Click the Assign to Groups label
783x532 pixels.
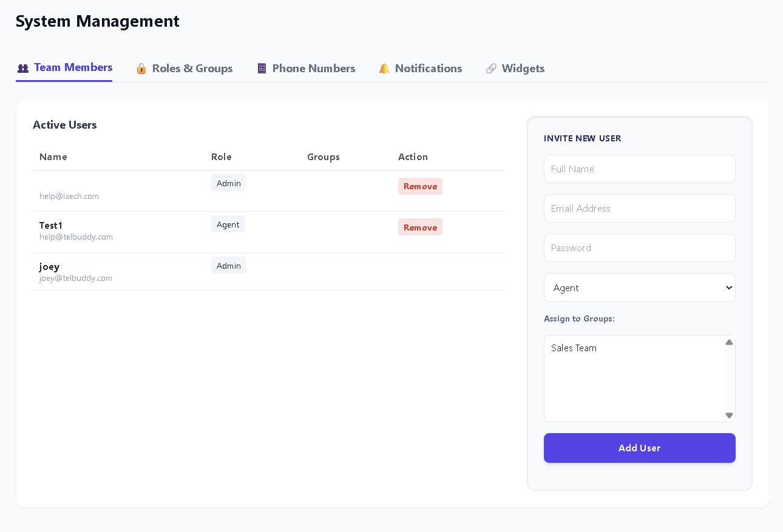tap(580, 318)
